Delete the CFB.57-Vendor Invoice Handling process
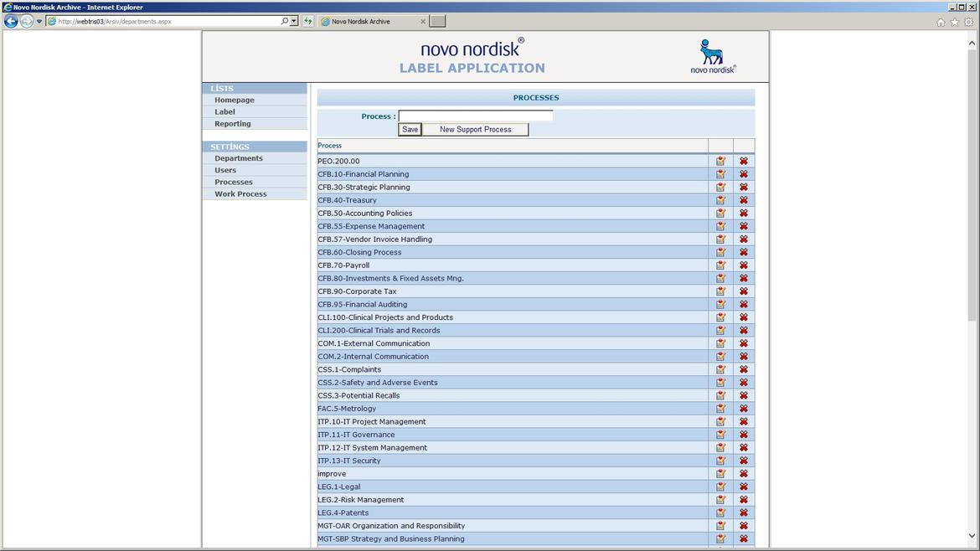The height and width of the screenshot is (551, 980). 744,239
